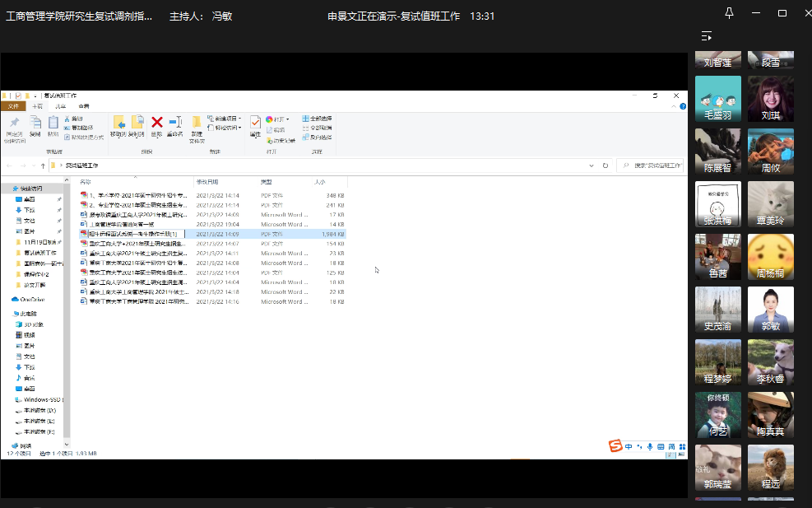812x508 pixels.
Task: Click the Paste (粘贴) clipboard icon
Action: [x=53, y=124]
